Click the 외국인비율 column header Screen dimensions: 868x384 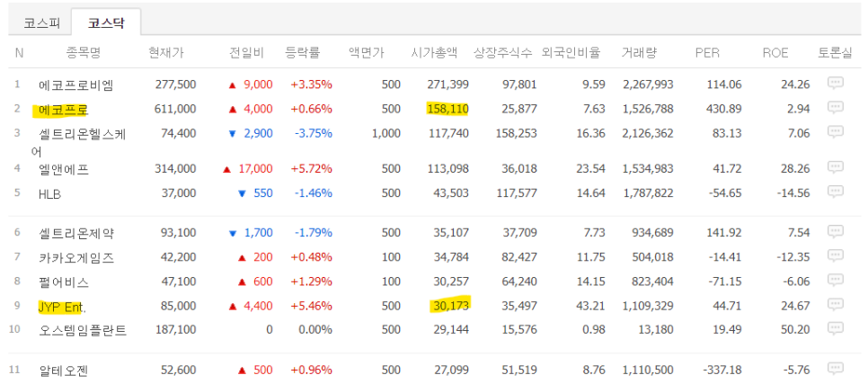click(571, 53)
